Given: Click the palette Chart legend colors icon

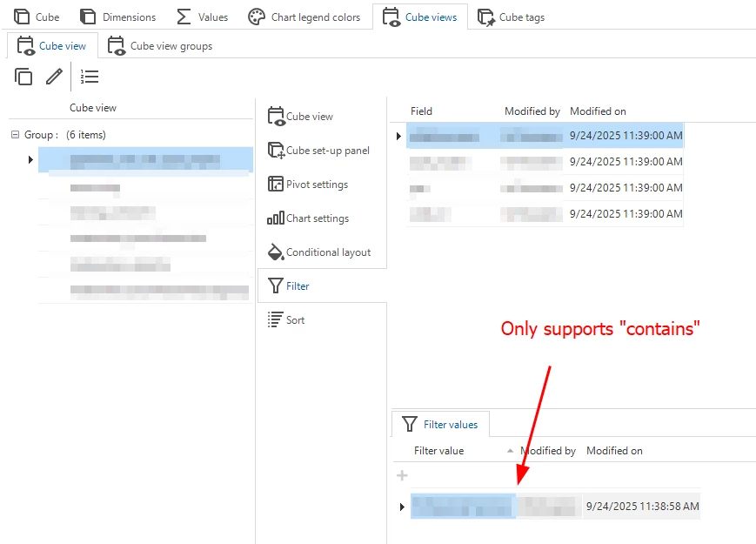Looking at the screenshot, I should coord(257,17).
